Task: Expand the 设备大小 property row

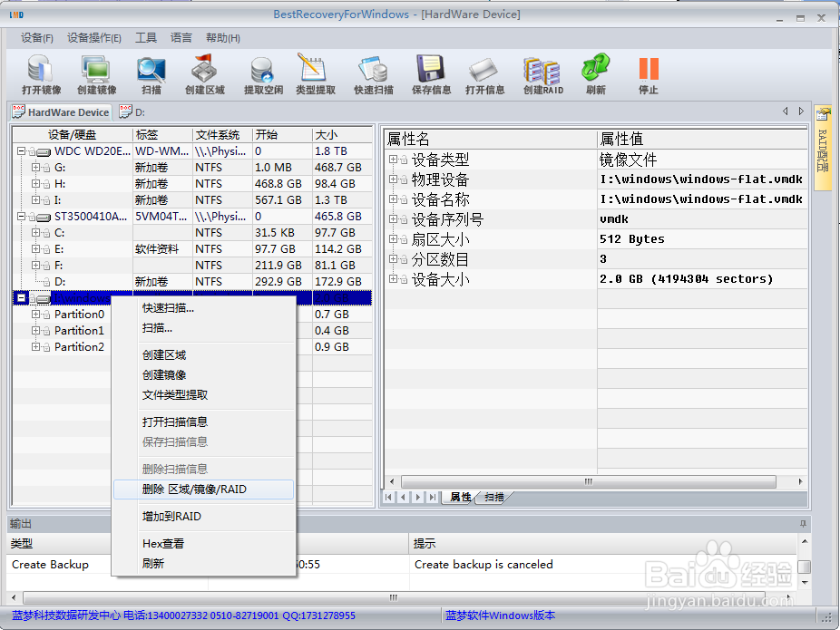Action: point(393,279)
